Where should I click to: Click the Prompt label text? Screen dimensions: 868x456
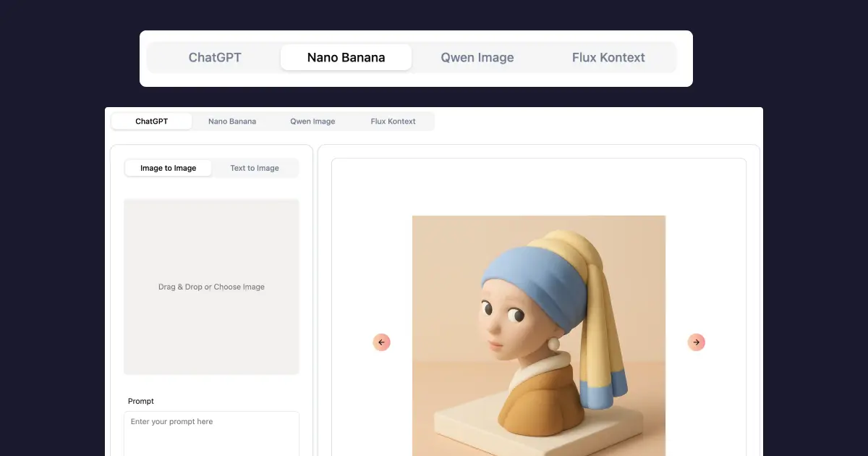point(141,401)
